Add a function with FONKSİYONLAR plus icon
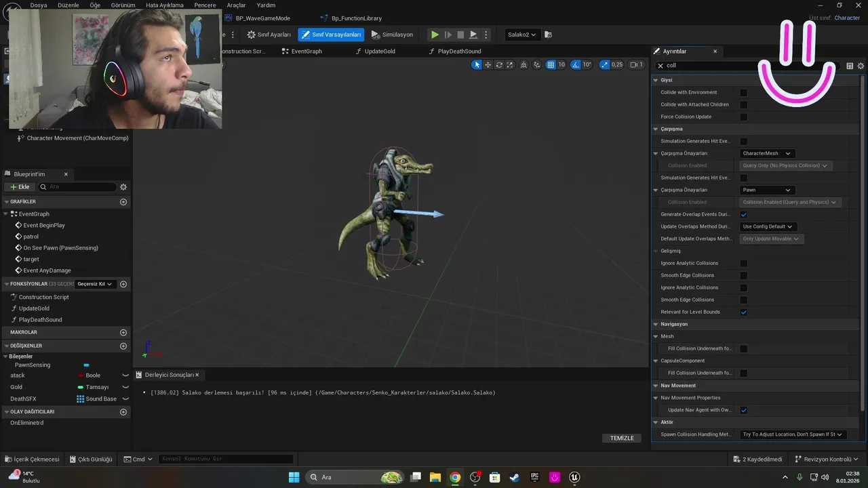Screen dimensions: 868x488 click(x=123, y=284)
